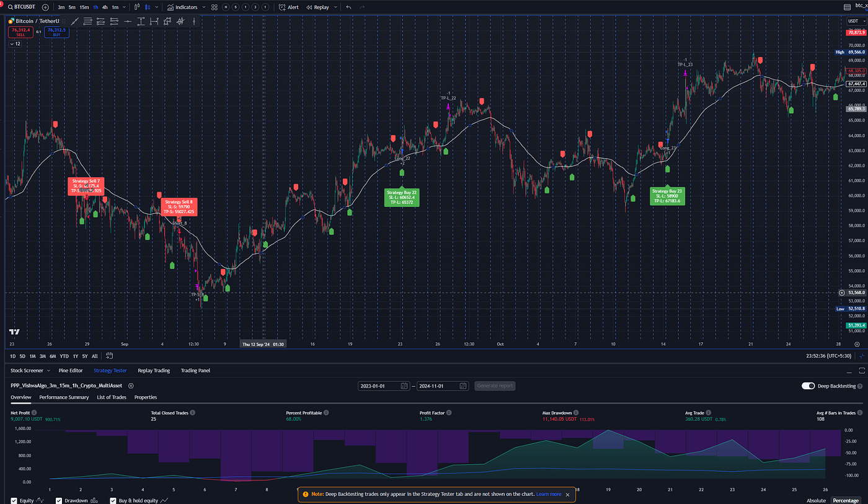Expand the timeframe dropdown arrow
868x504 pixels.
tap(125, 7)
